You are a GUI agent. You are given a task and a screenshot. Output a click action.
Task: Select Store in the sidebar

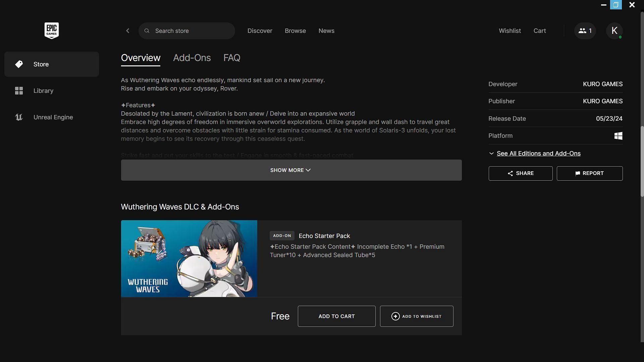(41, 64)
